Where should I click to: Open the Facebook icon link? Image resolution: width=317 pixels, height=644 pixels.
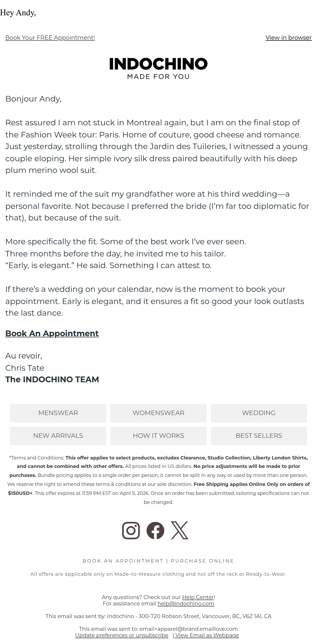coord(155,530)
